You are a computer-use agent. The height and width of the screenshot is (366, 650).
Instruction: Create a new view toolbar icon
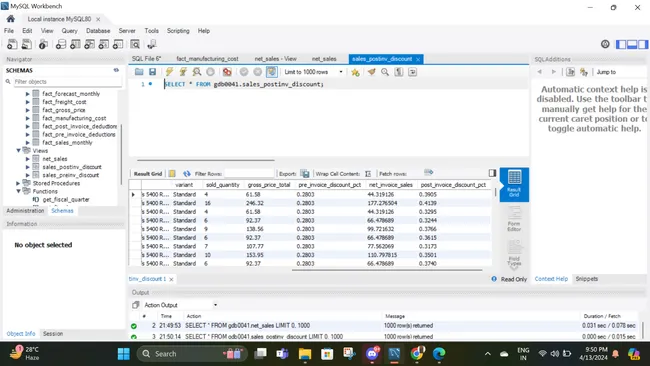90,44
